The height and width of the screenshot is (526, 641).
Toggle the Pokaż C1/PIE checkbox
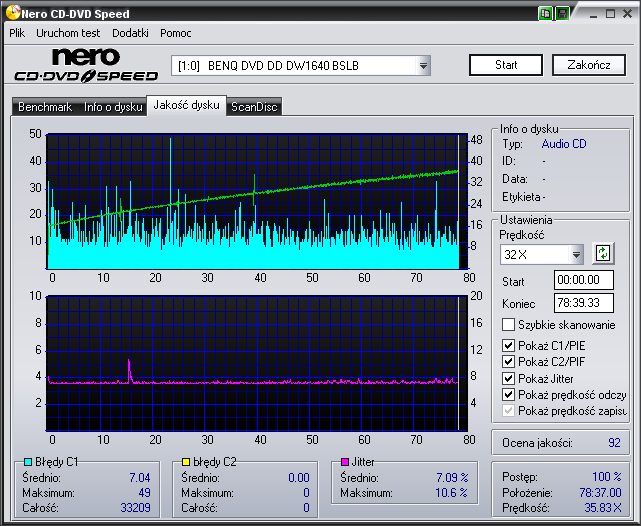pyautogui.click(x=508, y=346)
